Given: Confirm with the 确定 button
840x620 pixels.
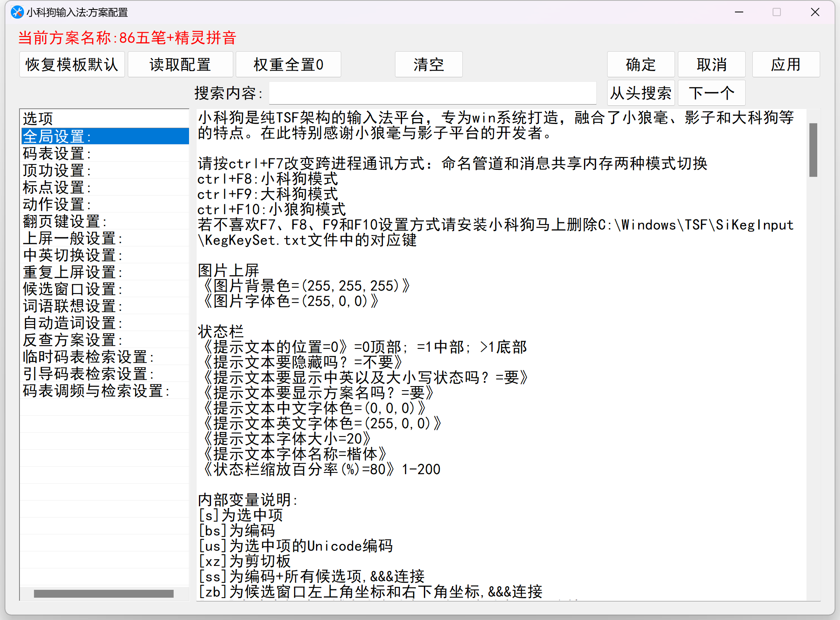Looking at the screenshot, I should 641,64.
